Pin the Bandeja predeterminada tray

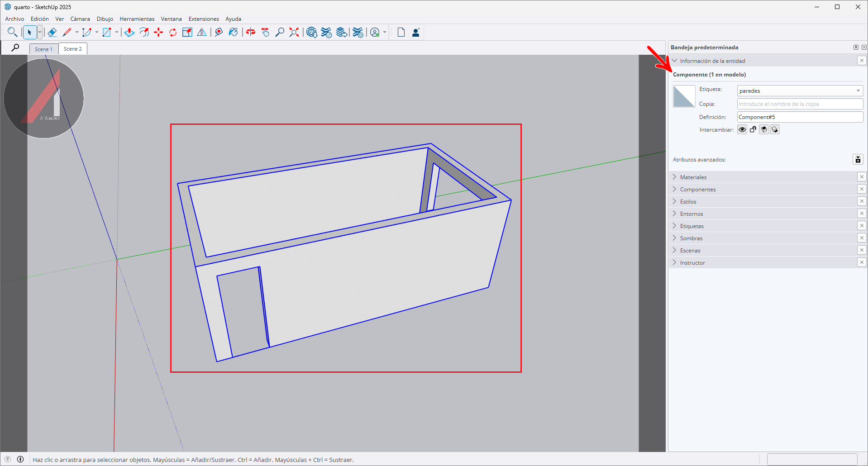click(x=856, y=47)
